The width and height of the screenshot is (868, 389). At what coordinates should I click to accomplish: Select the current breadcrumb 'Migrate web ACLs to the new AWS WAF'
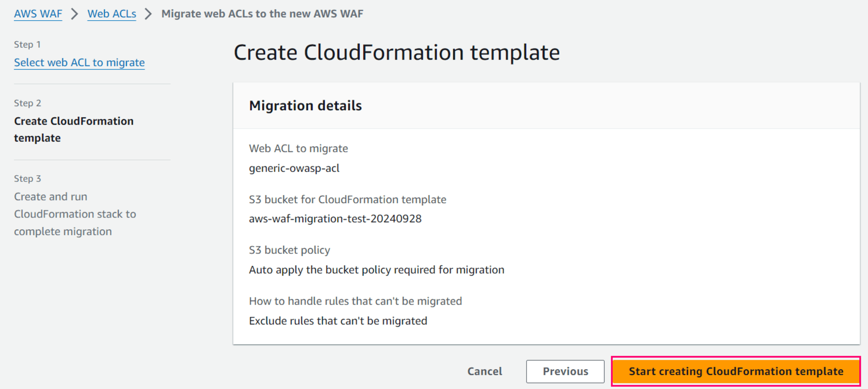(x=262, y=14)
